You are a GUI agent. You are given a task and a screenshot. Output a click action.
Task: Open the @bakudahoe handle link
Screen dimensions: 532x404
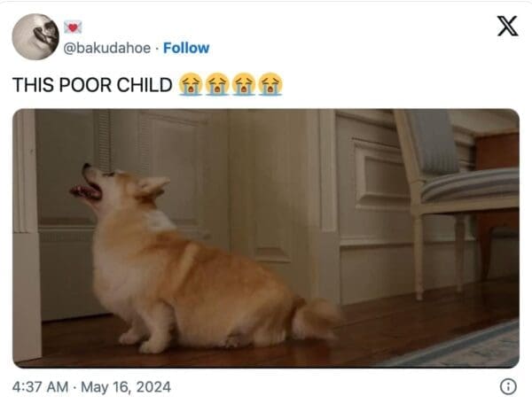(107, 48)
